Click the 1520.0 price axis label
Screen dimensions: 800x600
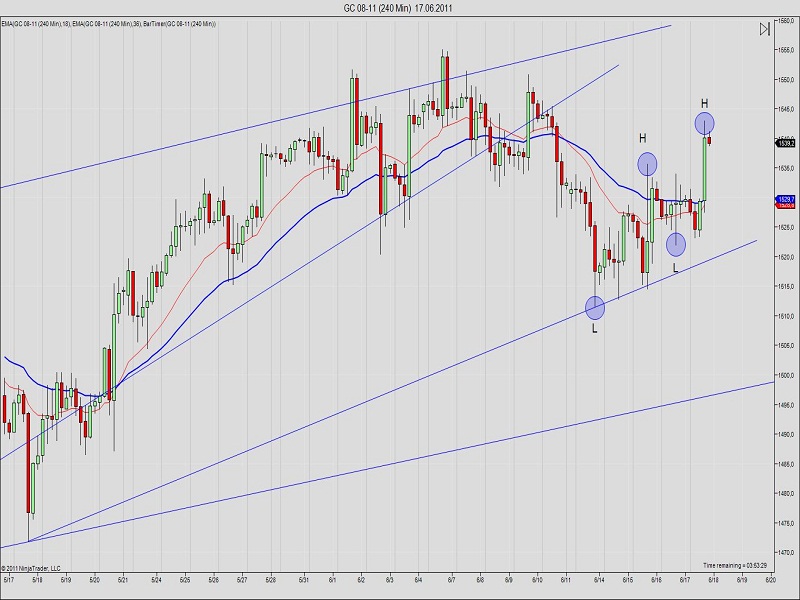(x=786, y=257)
